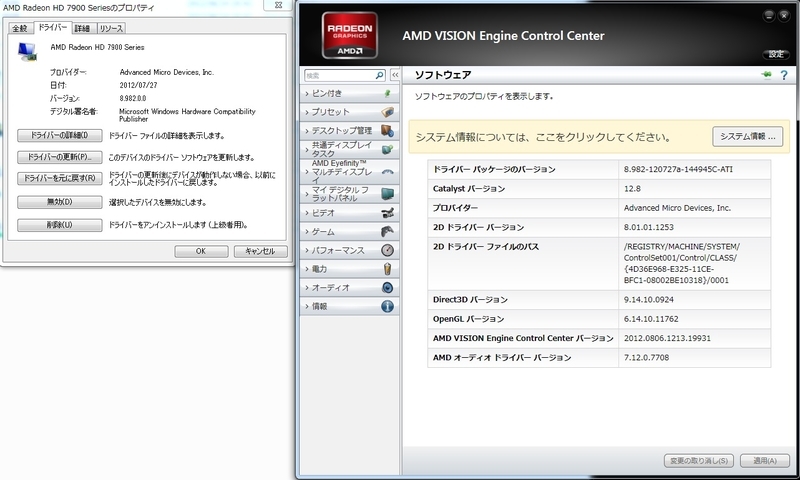
Task: Close the properties dialog window
Action: pyautogui.click(x=278, y=5)
